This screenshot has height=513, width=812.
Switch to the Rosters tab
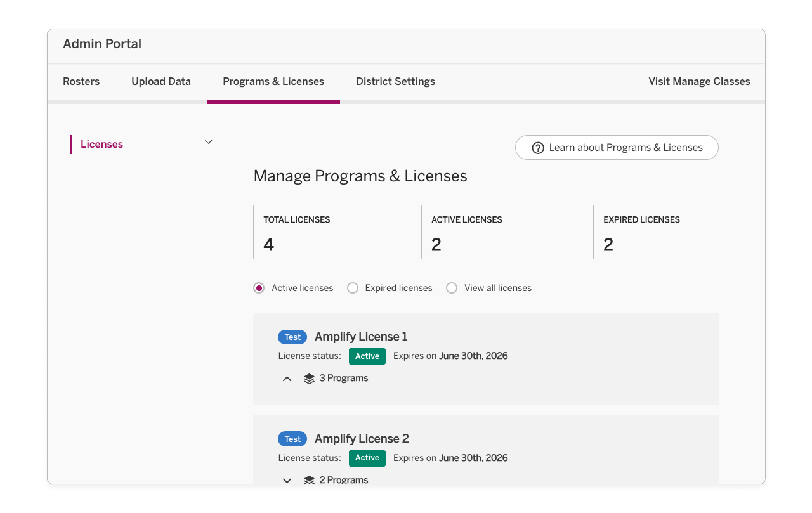81,81
